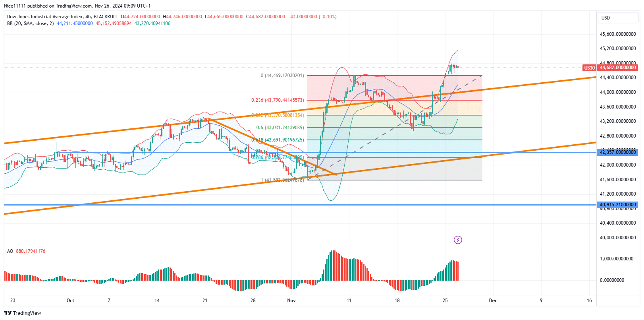644x320 pixels.
Task: Click the 40,915.21000000 blue price label
Action: tap(617, 205)
